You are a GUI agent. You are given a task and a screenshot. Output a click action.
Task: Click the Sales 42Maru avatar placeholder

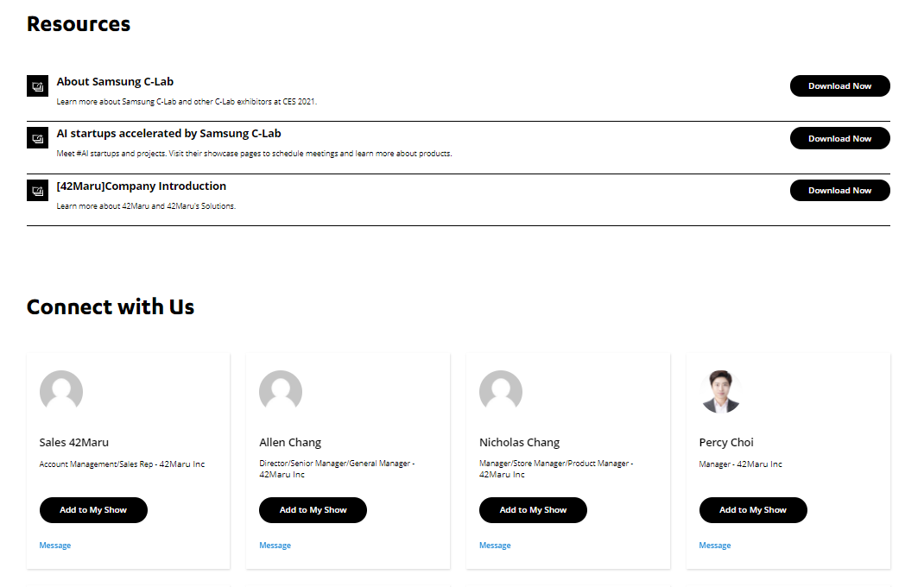tap(61, 391)
